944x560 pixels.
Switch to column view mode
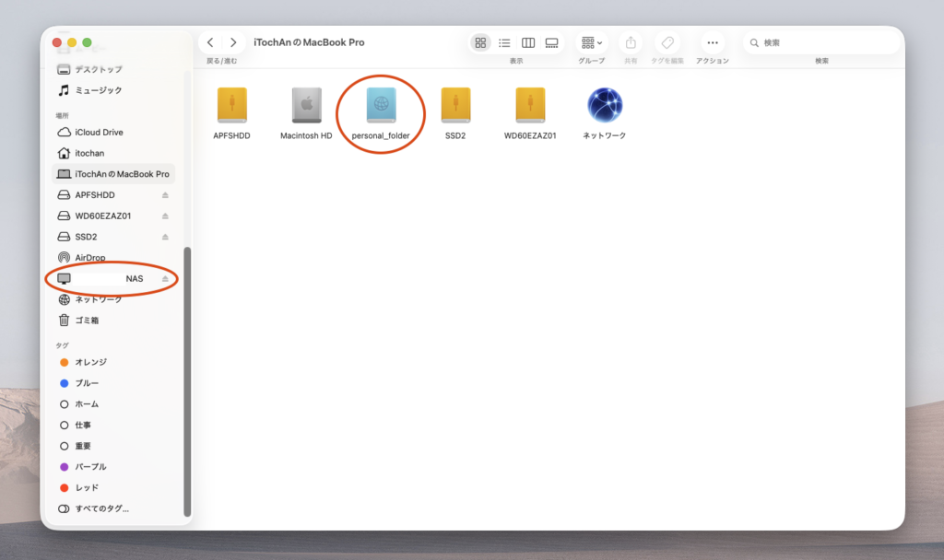pyautogui.click(x=528, y=43)
